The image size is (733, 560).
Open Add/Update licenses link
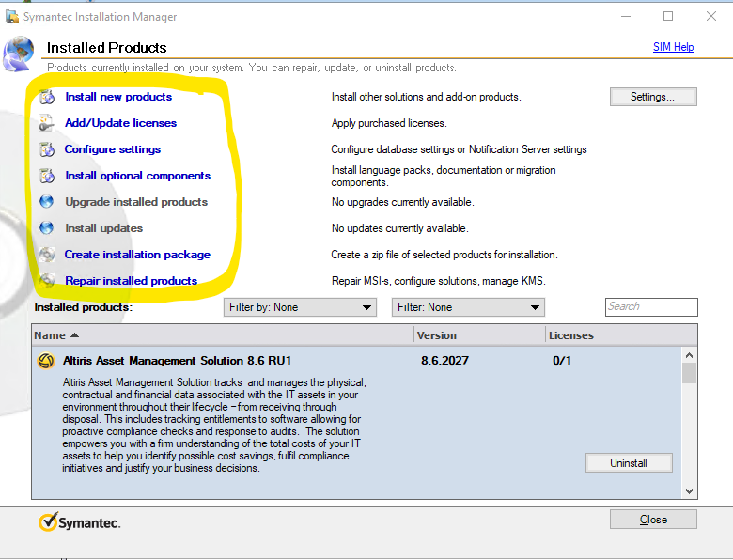[x=120, y=123]
